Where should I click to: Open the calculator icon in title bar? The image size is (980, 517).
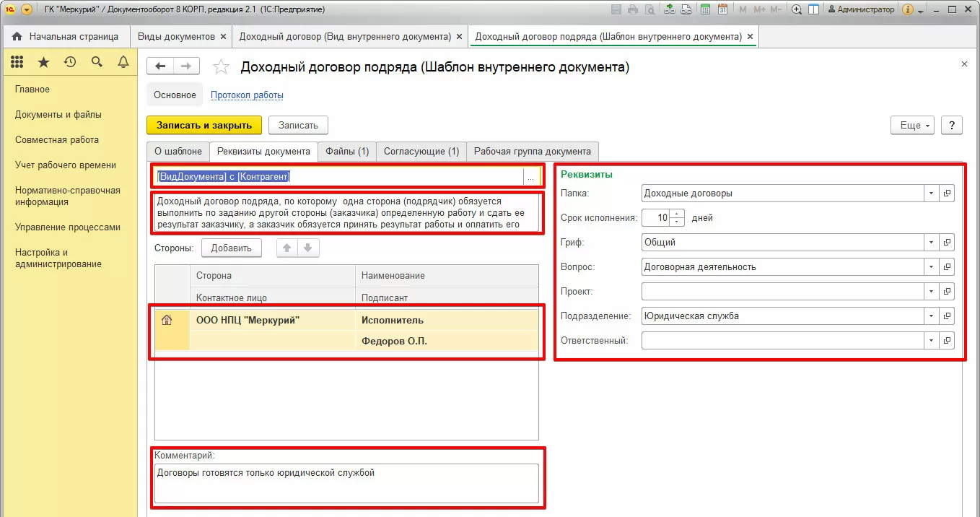(x=704, y=9)
